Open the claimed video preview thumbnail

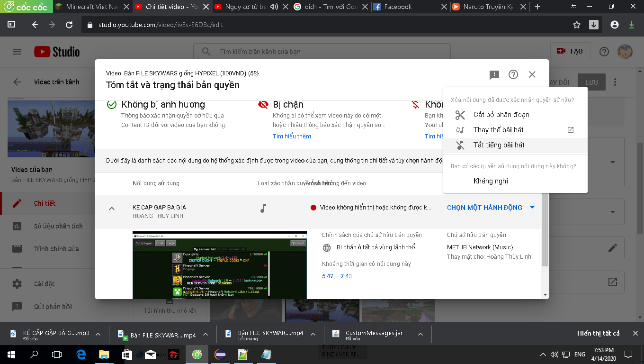(x=220, y=265)
